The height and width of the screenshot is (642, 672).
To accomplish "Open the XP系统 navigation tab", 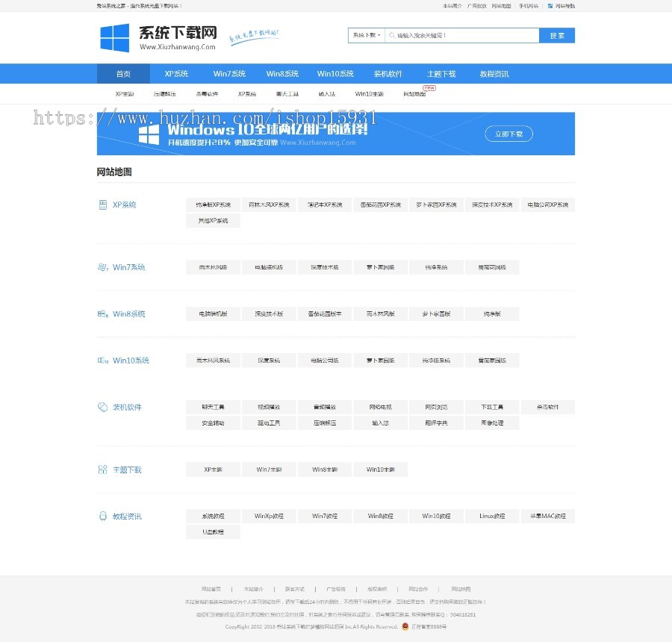I will coord(176,74).
